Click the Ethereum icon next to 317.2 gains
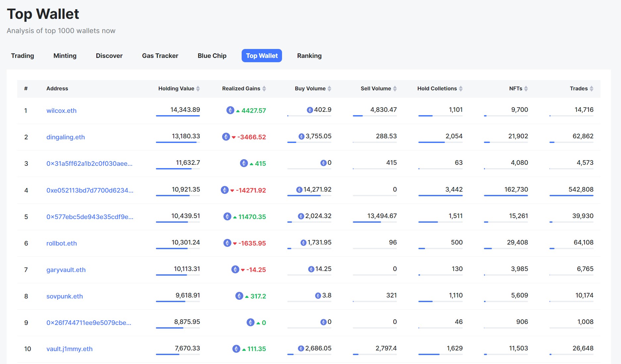 click(239, 296)
